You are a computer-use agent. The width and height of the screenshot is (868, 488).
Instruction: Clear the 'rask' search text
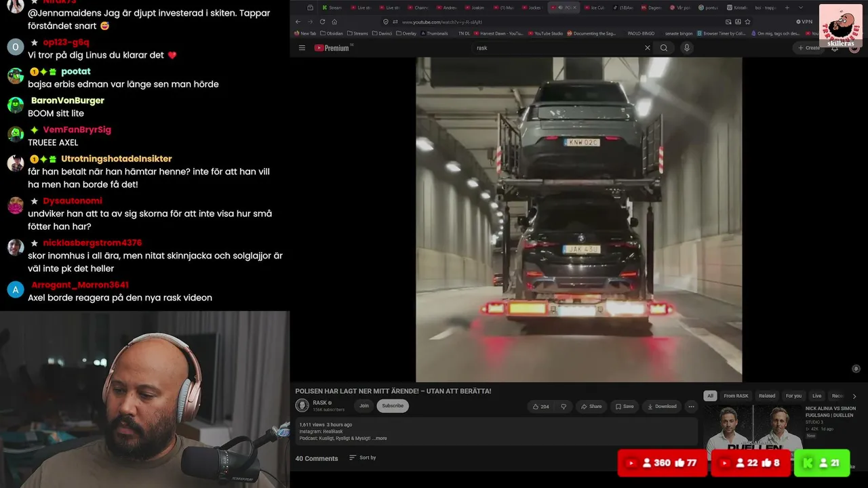[x=647, y=47]
